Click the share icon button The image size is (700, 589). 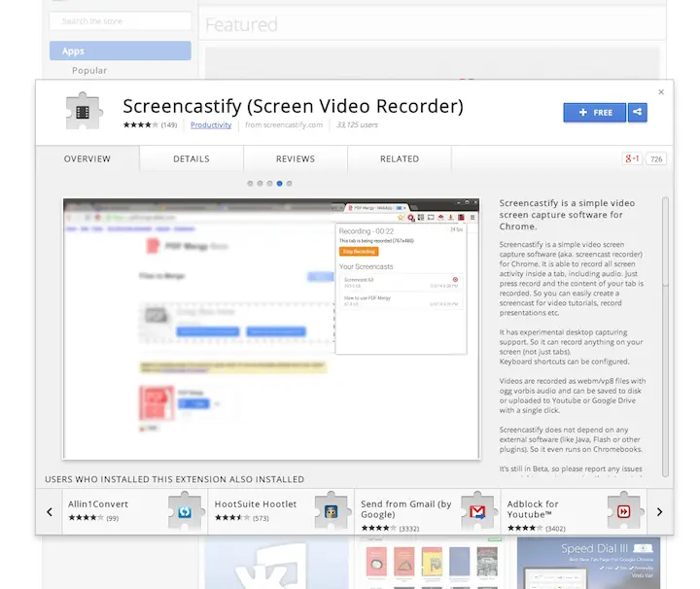(x=637, y=113)
